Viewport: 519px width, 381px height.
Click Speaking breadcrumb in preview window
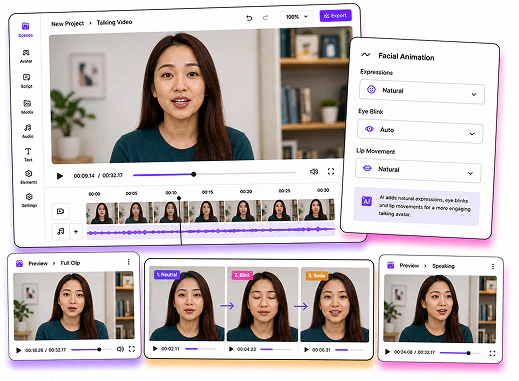pyautogui.click(x=443, y=266)
